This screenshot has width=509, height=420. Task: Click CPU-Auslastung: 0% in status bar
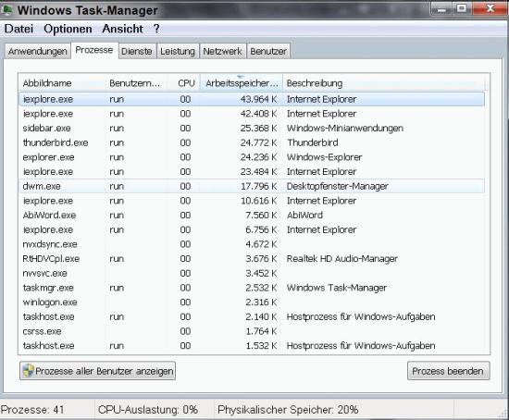coord(148,410)
